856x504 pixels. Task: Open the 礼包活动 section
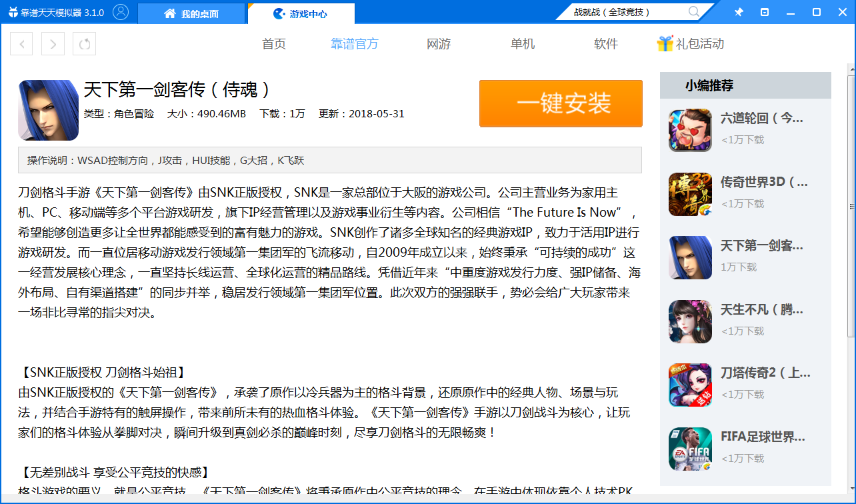[x=700, y=44]
